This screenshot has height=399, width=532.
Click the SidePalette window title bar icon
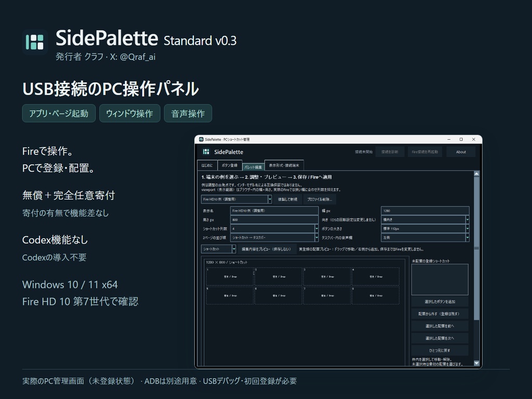(x=201, y=139)
